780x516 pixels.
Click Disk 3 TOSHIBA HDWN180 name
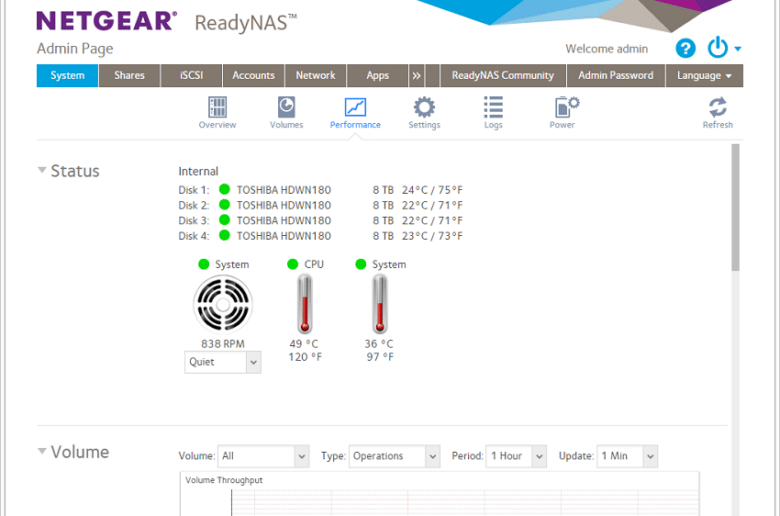click(284, 220)
